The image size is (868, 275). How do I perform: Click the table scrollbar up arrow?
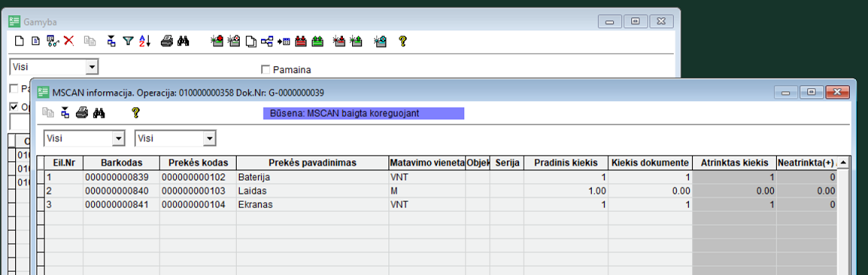pos(842,163)
